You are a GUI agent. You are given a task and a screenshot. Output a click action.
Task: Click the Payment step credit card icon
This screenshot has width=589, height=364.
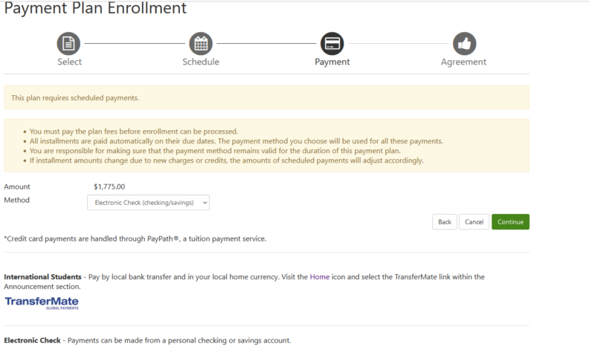[x=332, y=43]
